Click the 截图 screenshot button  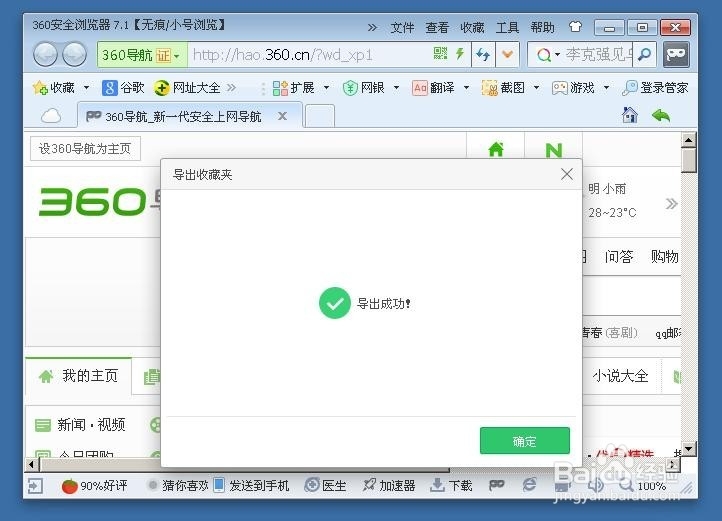503,88
